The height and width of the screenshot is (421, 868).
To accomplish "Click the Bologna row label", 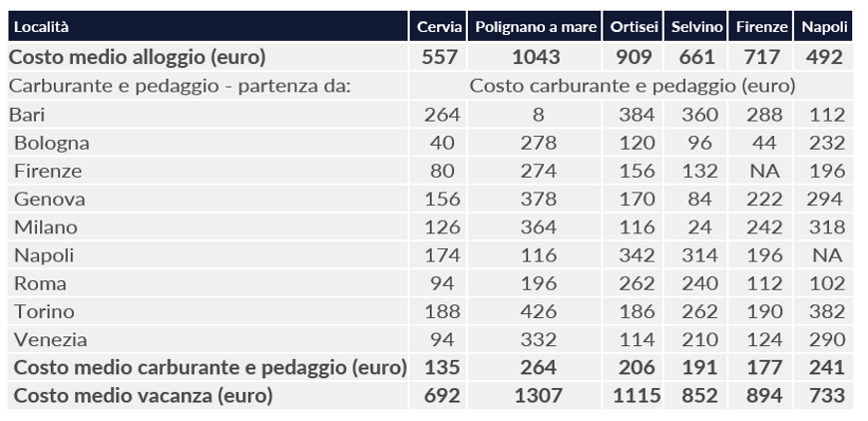I will point(52,143).
